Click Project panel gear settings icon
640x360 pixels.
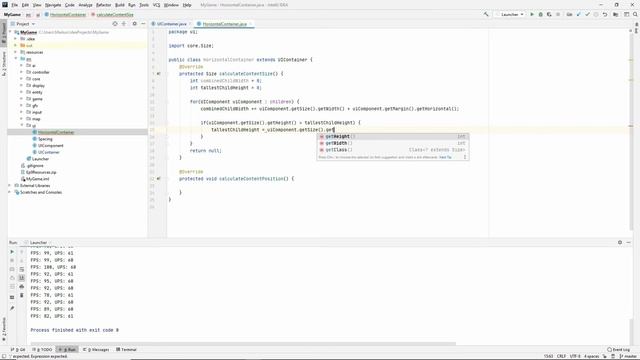coord(134,24)
